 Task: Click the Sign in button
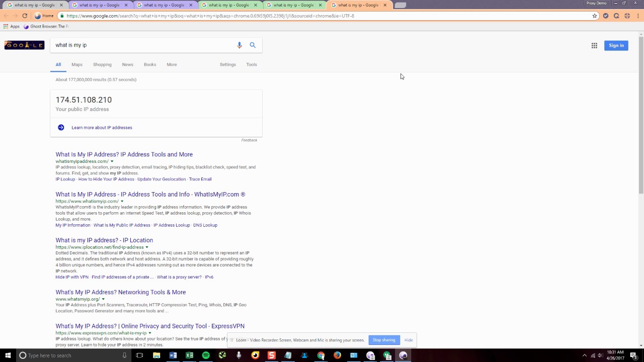click(x=616, y=45)
